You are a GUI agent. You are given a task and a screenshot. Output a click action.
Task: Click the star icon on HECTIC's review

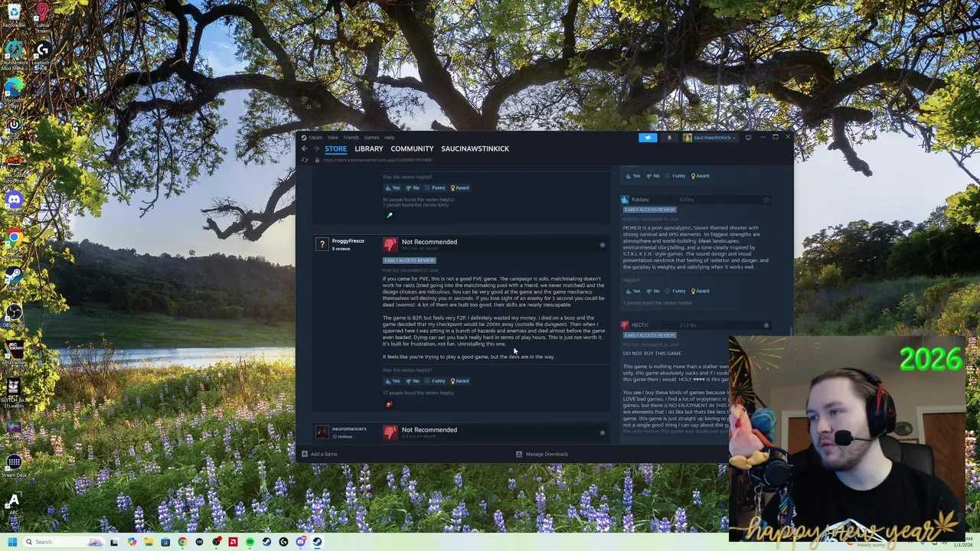[766, 325]
